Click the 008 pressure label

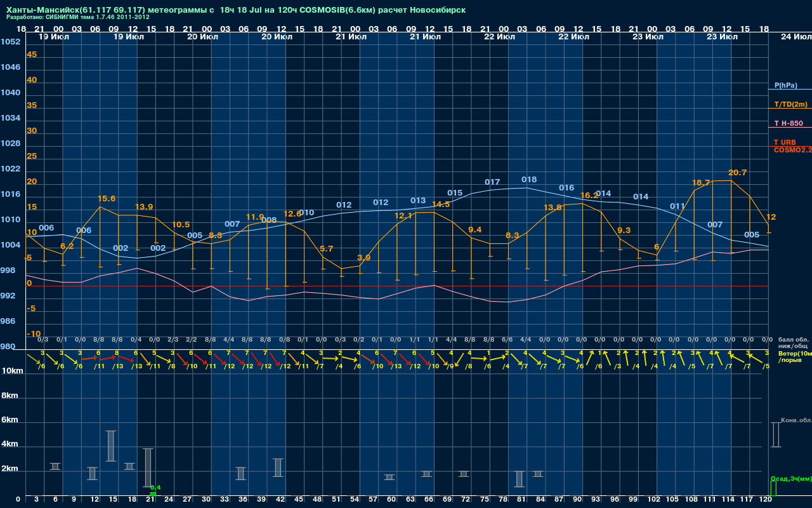269,220
